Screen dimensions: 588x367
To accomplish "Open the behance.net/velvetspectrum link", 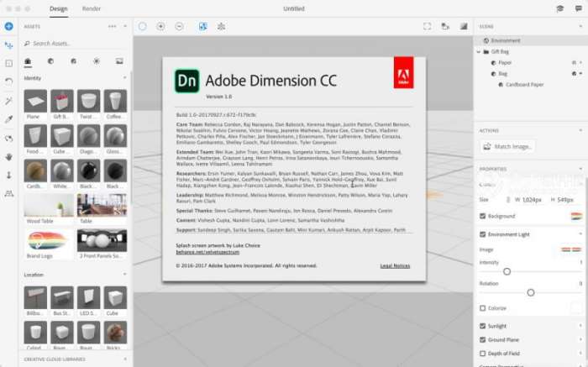I will click(207, 252).
